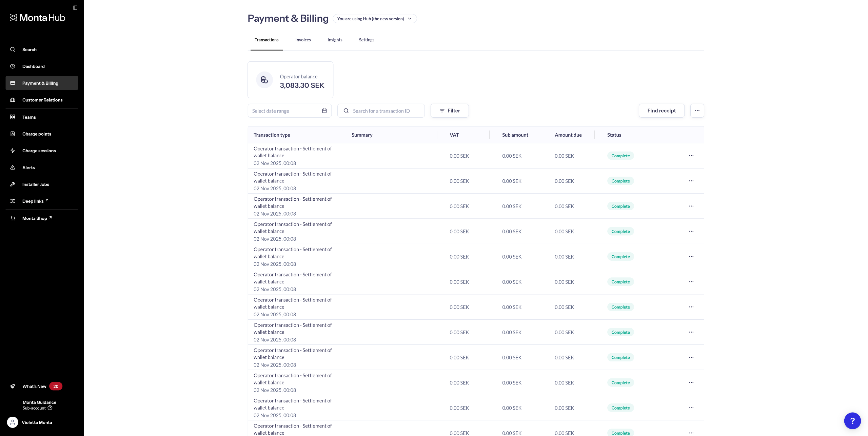The image size is (868, 436).
Task: Open Charge sessions lightning icon
Action: tap(13, 151)
